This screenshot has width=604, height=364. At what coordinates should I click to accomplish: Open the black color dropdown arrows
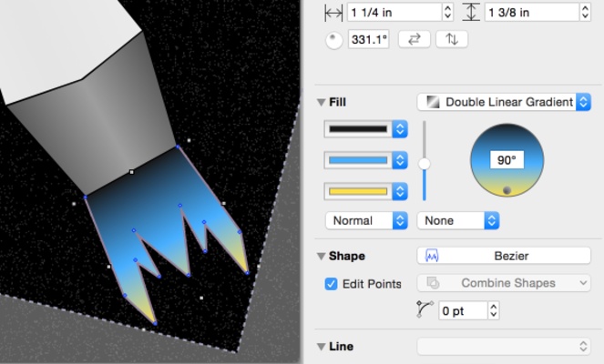[x=400, y=129]
